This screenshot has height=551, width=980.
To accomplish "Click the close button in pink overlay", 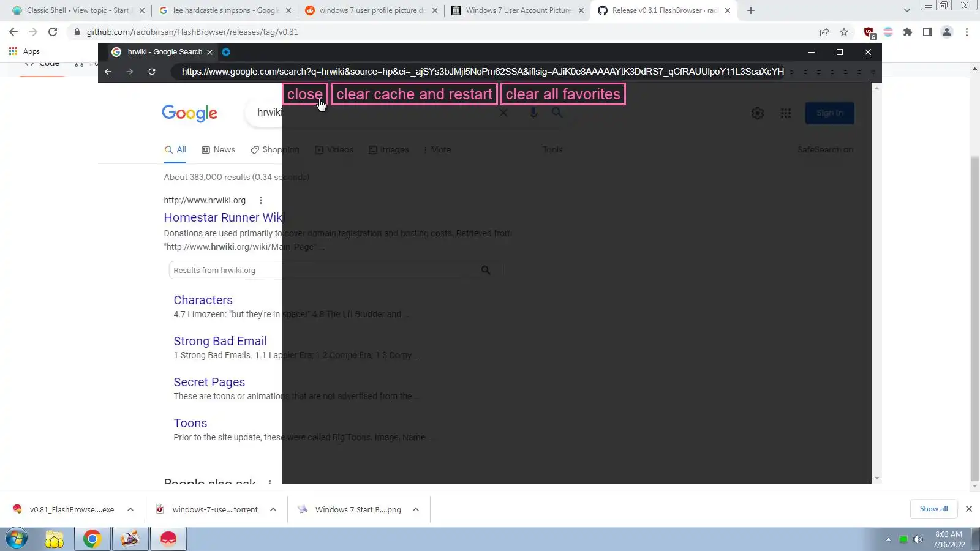I will coord(305,94).
